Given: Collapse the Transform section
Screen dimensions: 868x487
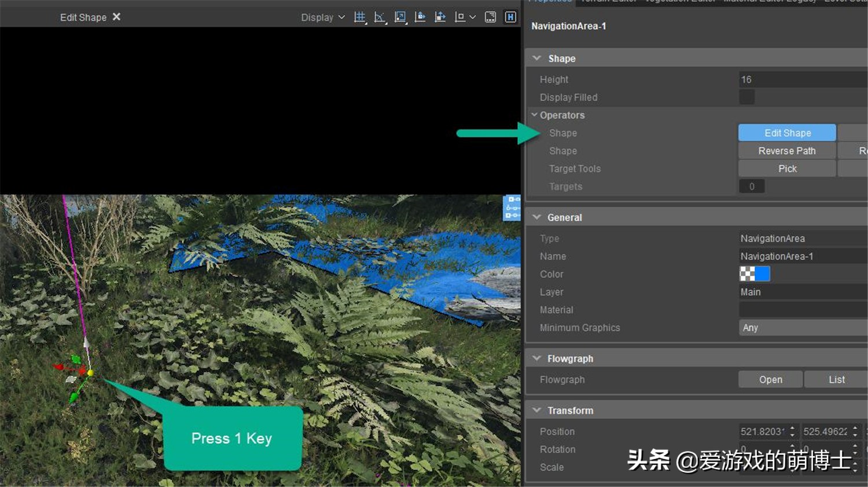Looking at the screenshot, I should 537,411.
